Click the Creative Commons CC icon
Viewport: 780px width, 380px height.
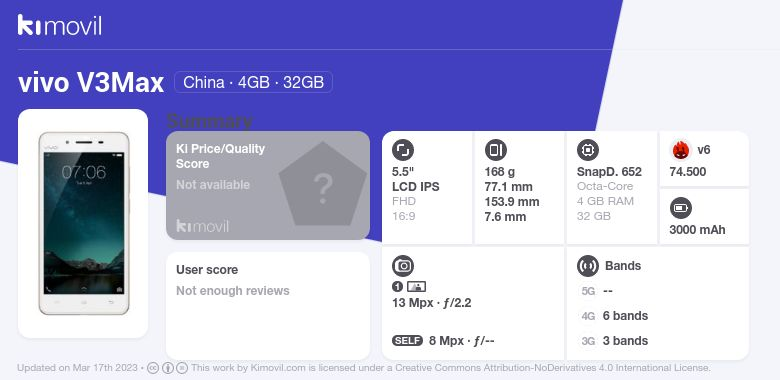[x=153, y=368]
